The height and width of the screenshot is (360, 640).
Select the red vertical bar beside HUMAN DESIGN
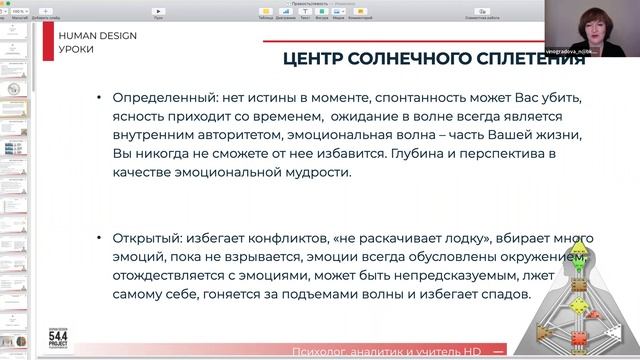tap(48, 41)
